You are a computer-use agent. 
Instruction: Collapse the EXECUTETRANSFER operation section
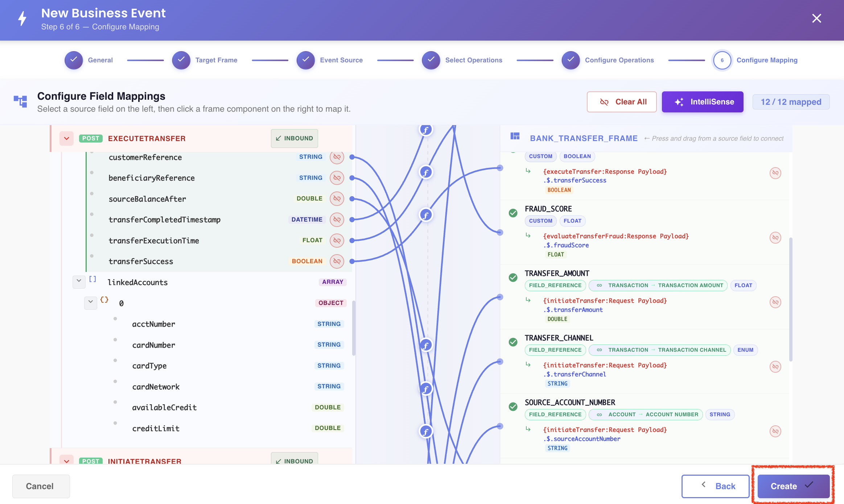point(66,139)
